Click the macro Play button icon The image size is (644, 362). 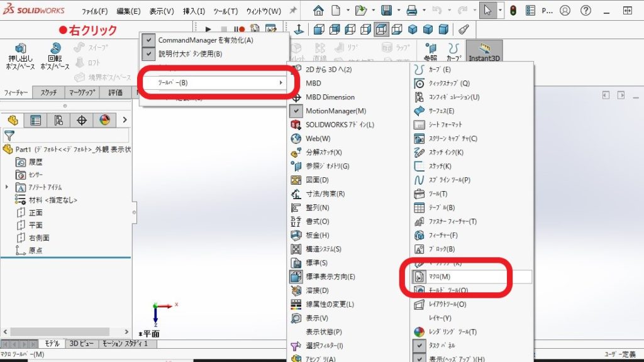coord(208,29)
